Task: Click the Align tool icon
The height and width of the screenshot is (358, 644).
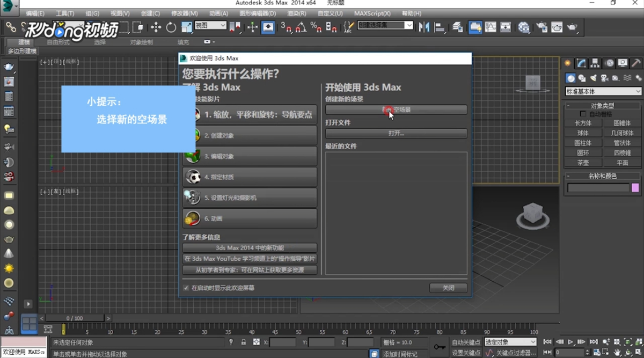Action: 440,26
